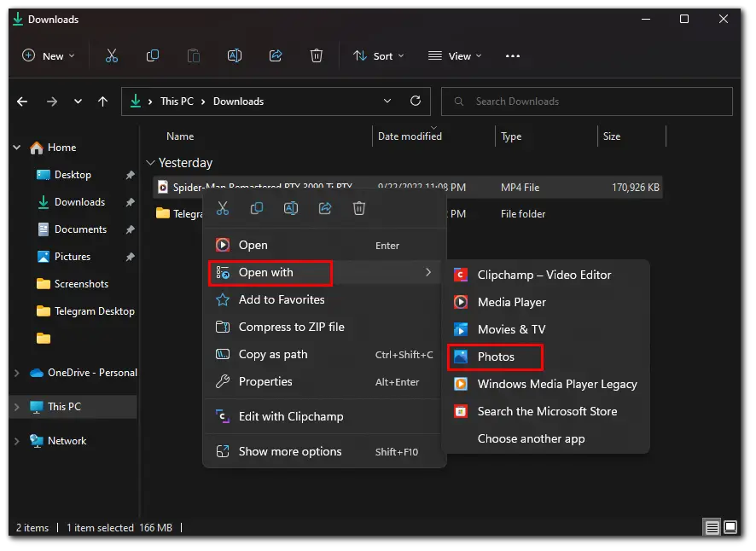Open the See more three-dots menu
The width and height of the screenshot is (756, 551).
[513, 56]
